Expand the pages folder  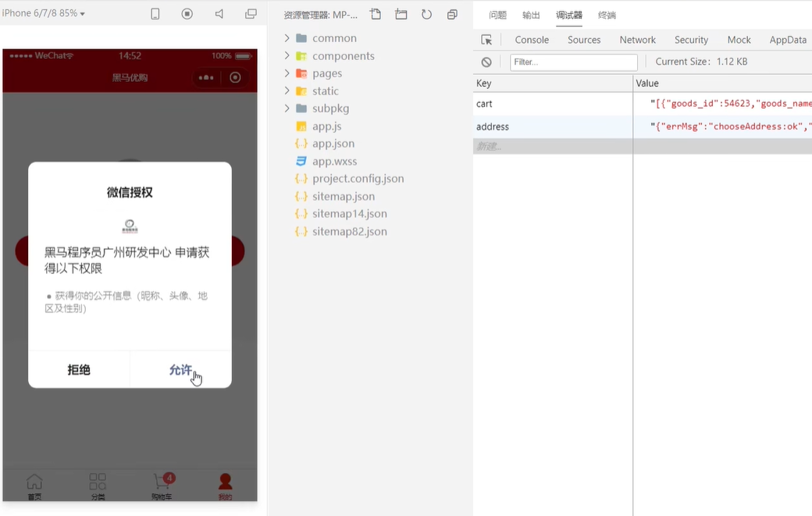[287, 73]
